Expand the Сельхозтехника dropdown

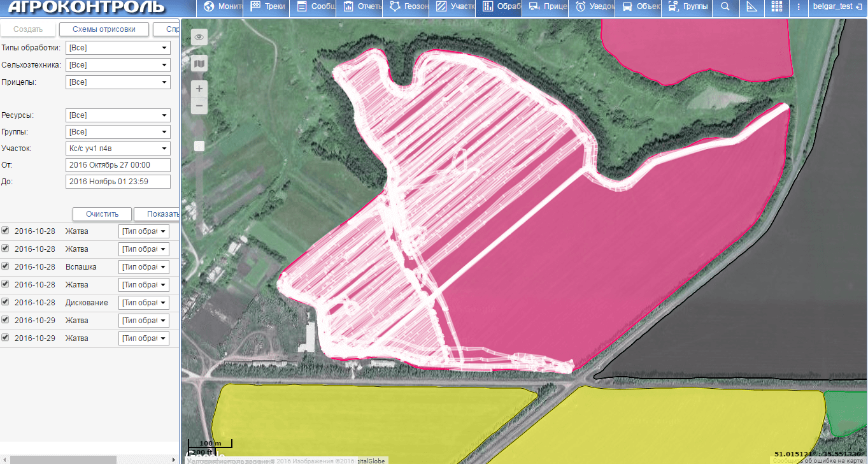[118, 65]
